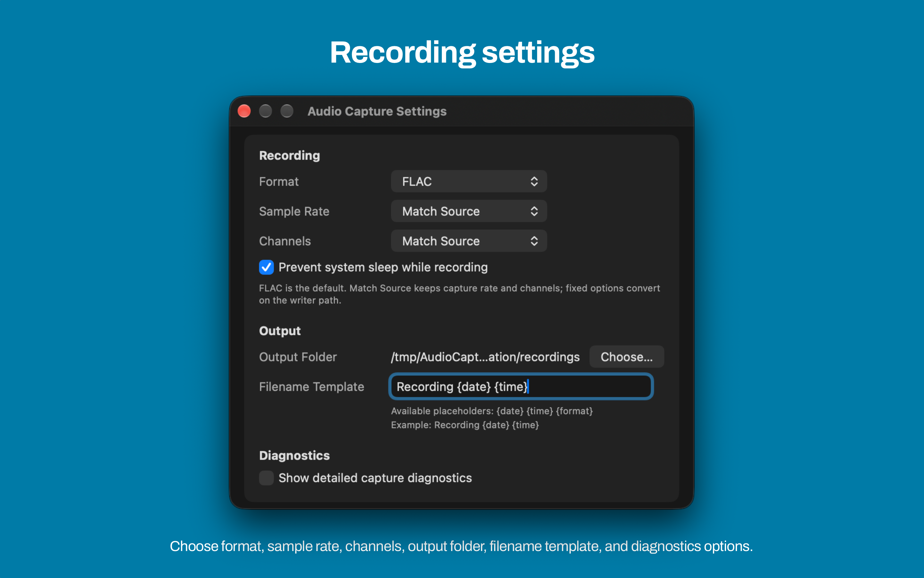Focus the Filename Template text field
The height and width of the screenshot is (578, 924).
[x=521, y=387]
